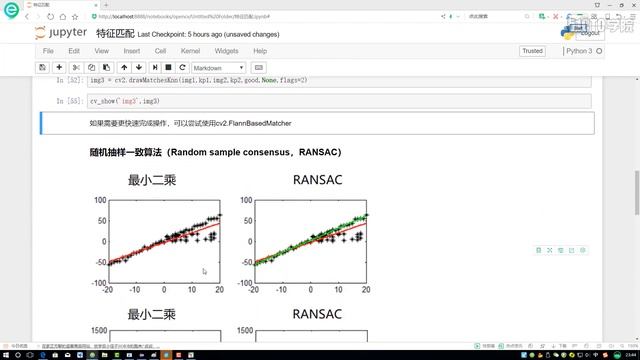This screenshot has height=360, width=640.
Task: Click the taskbar clock
Action: point(631,355)
